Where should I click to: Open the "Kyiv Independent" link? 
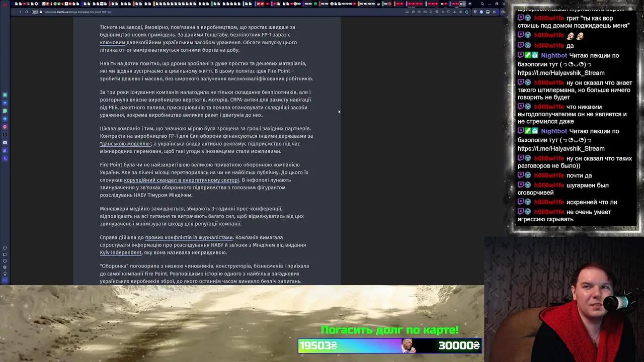pos(121,252)
